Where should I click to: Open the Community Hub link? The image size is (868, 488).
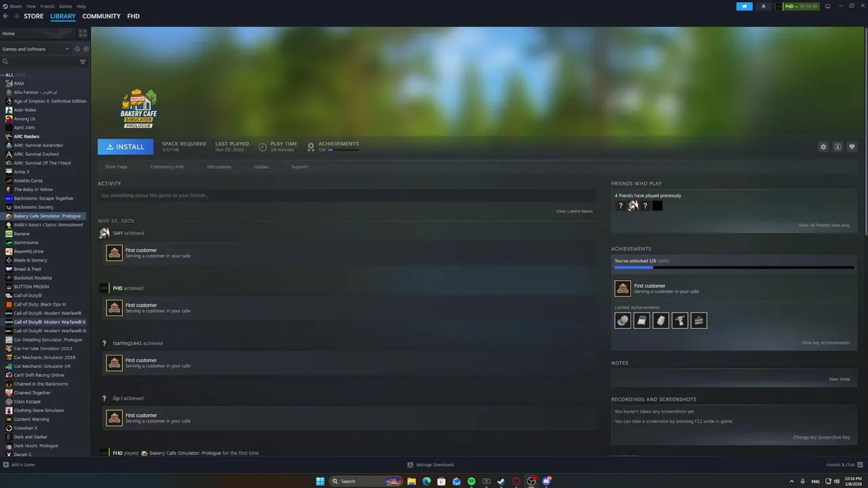167,167
